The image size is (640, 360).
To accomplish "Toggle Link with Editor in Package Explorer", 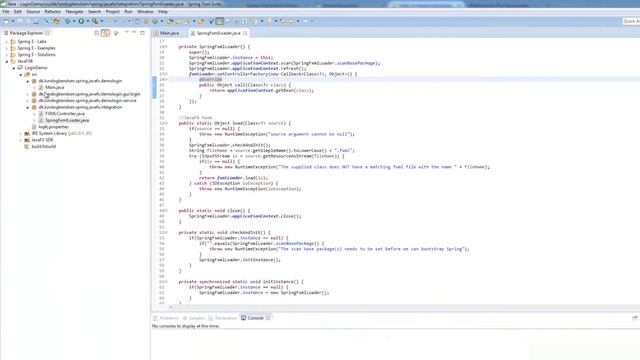I will click(105, 33).
